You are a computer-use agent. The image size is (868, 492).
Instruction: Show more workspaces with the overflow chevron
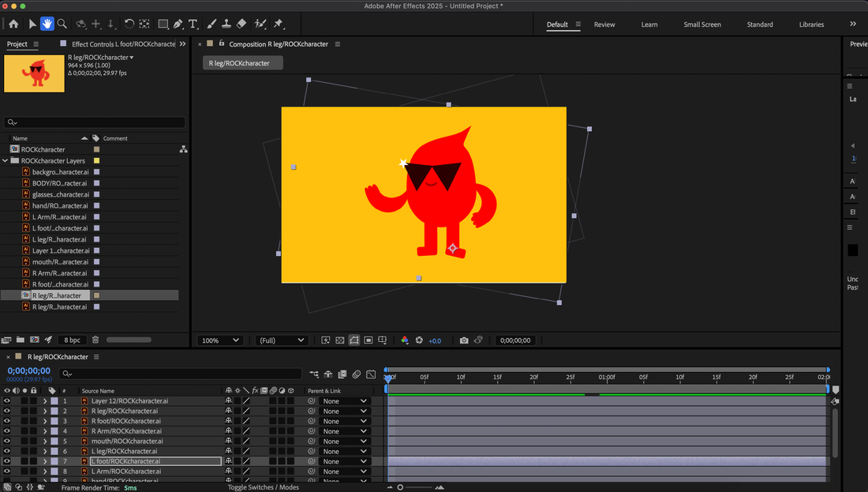(853, 24)
